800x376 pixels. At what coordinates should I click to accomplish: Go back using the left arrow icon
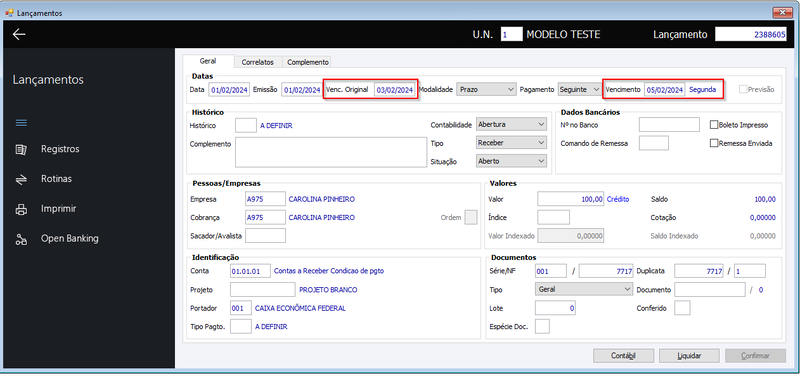coord(19,34)
